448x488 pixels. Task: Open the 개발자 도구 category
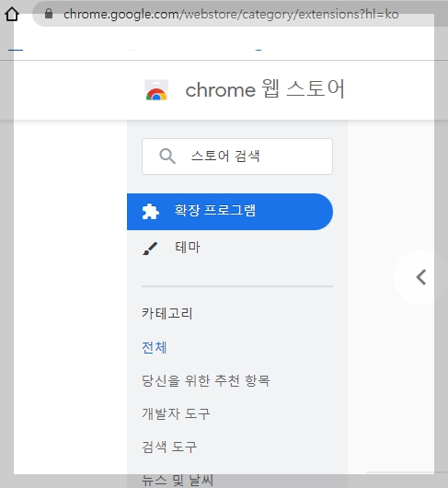point(176,413)
